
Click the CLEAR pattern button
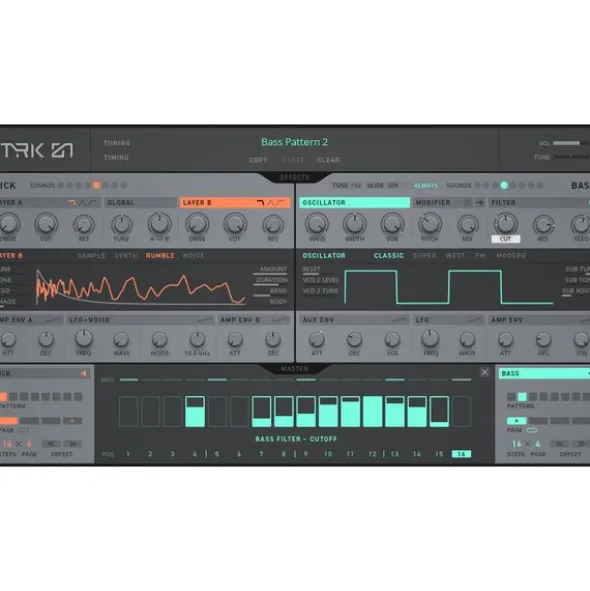point(328,160)
